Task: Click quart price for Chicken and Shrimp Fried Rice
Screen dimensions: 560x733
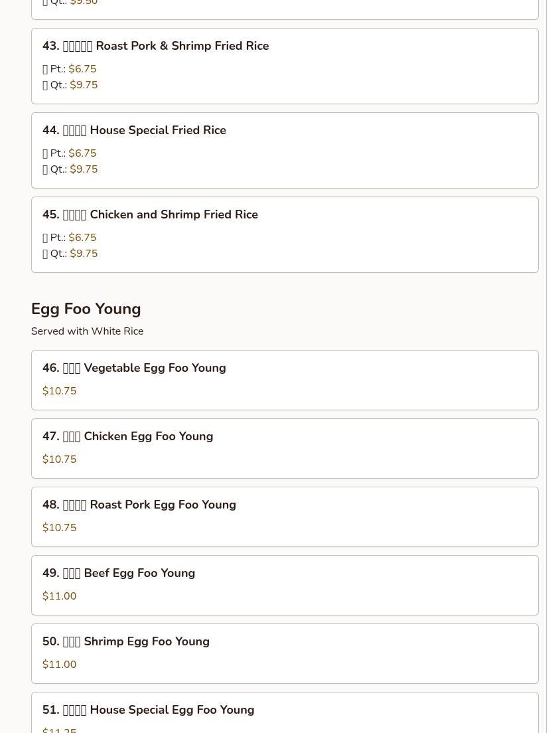Action: (84, 254)
